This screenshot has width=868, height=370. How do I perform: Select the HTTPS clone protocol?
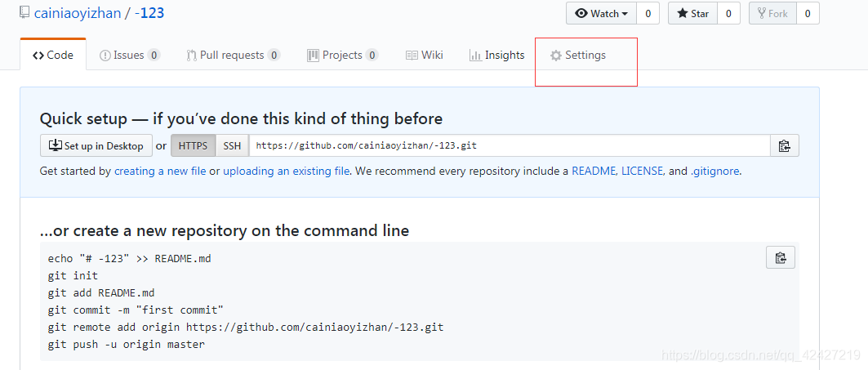[194, 145]
